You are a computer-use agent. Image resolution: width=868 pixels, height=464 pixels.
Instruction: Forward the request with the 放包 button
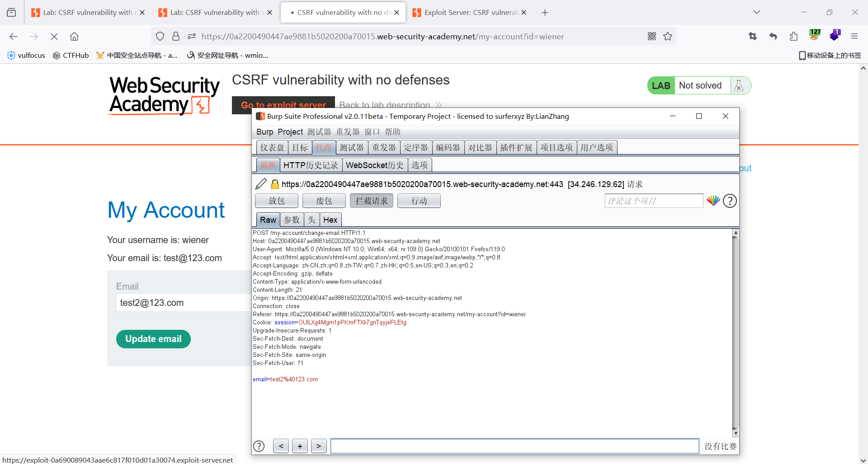click(x=276, y=200)
